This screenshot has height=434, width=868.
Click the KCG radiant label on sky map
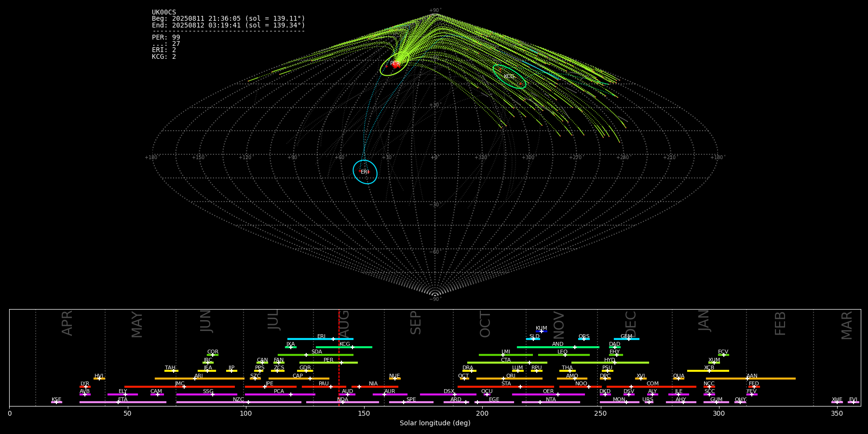click(x=509, y=77)
